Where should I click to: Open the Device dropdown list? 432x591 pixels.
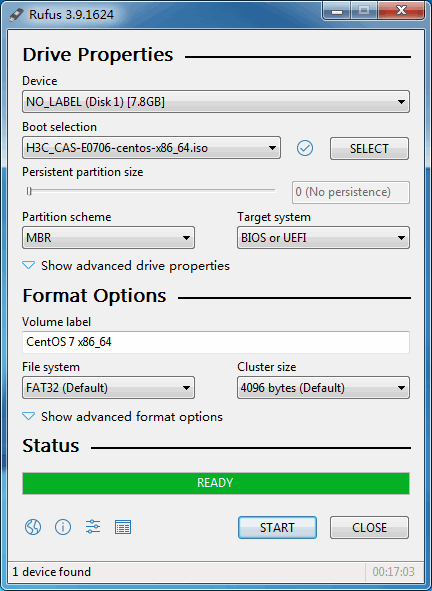(216, 101)
